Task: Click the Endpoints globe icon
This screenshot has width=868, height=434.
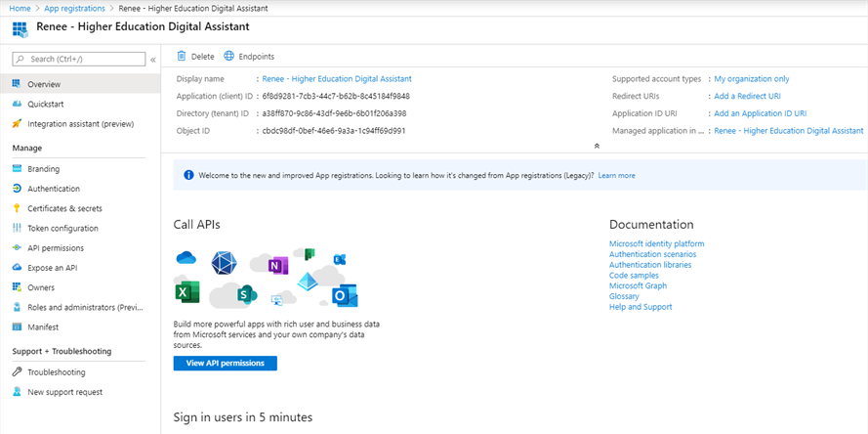Action: tap(228, 56)
